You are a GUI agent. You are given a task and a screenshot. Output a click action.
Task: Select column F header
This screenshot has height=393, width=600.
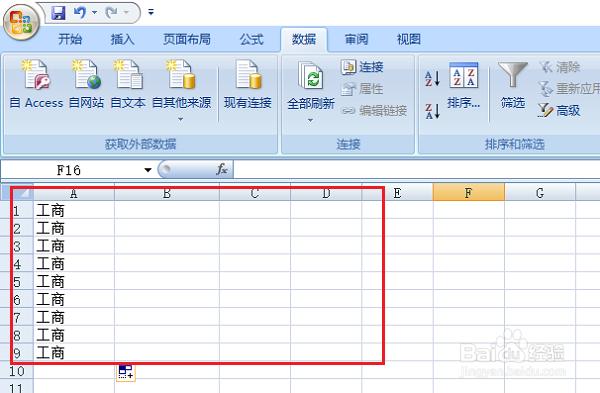[x=468, y=192]
